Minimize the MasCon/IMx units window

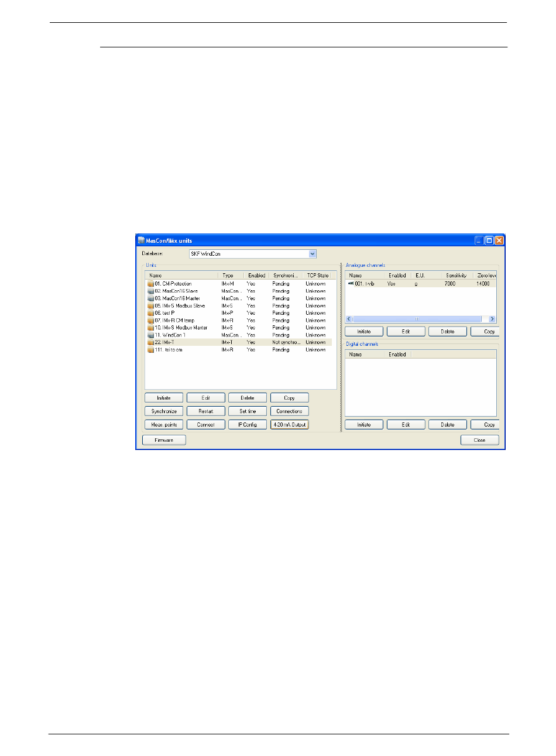[x=479, y=240]
